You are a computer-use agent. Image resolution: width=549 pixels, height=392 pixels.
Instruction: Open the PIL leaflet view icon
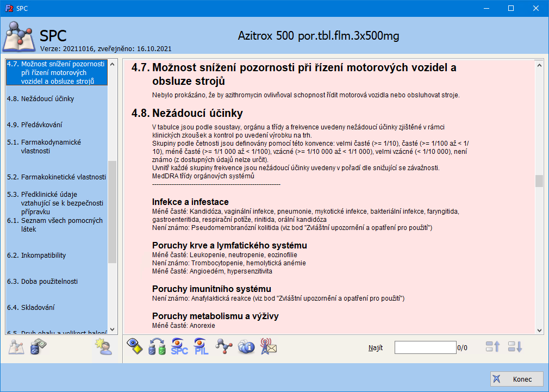point(201,346)
